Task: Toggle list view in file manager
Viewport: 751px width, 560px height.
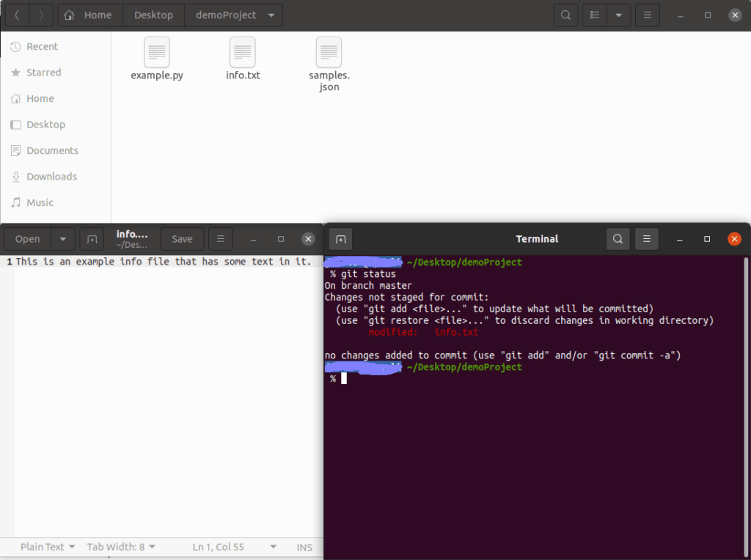Action: pos(594,15)
